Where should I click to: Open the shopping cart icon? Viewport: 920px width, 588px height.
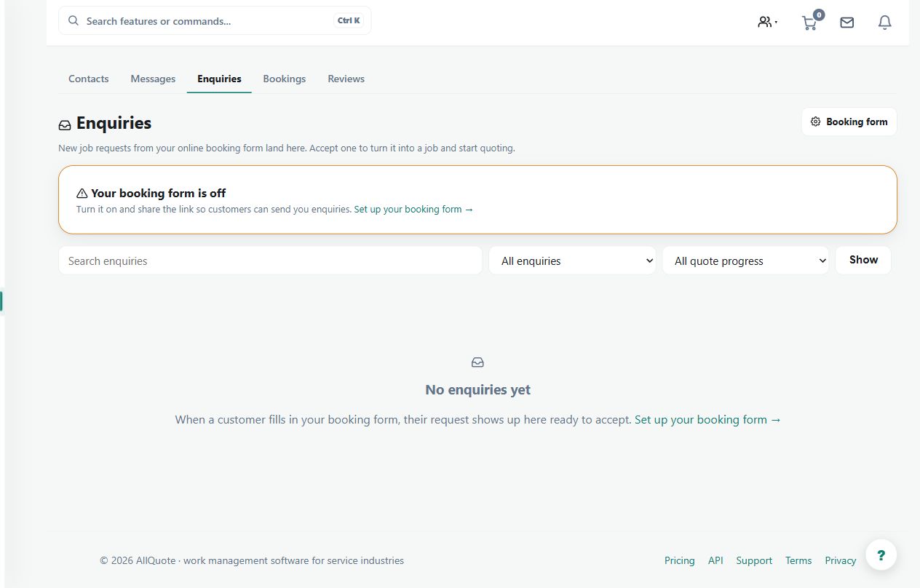point(809,23)
